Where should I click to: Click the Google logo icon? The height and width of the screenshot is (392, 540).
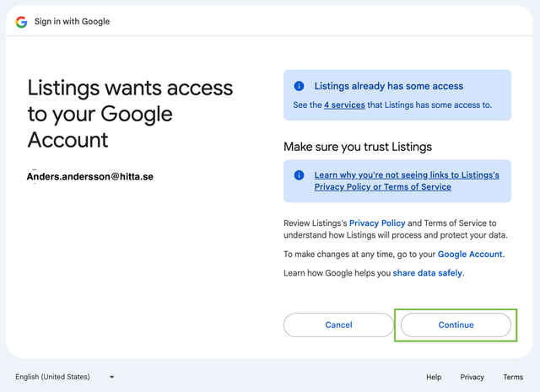pos(21,21)
